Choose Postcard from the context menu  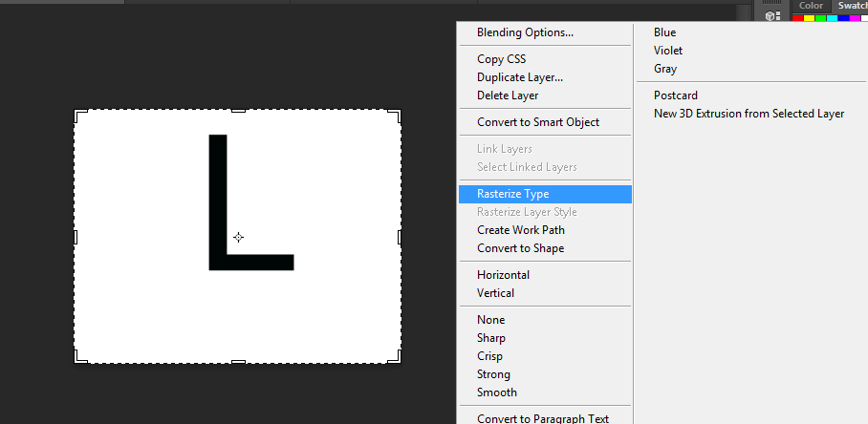pyautogui.click(x=675, y=95)
